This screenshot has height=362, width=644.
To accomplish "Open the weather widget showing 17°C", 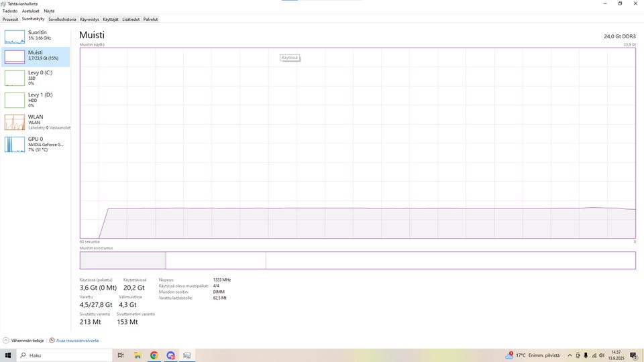I will pyautogui.click(x=532, y=355).
